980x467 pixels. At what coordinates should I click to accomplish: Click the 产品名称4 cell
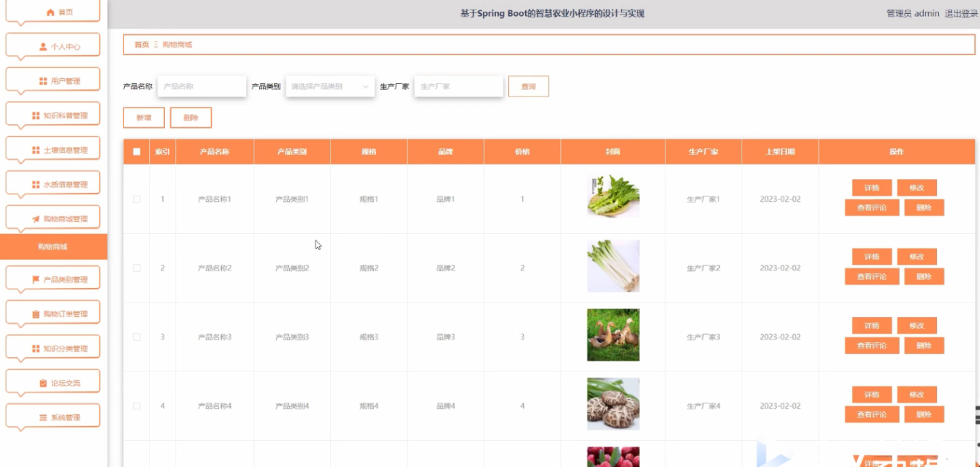215,406
